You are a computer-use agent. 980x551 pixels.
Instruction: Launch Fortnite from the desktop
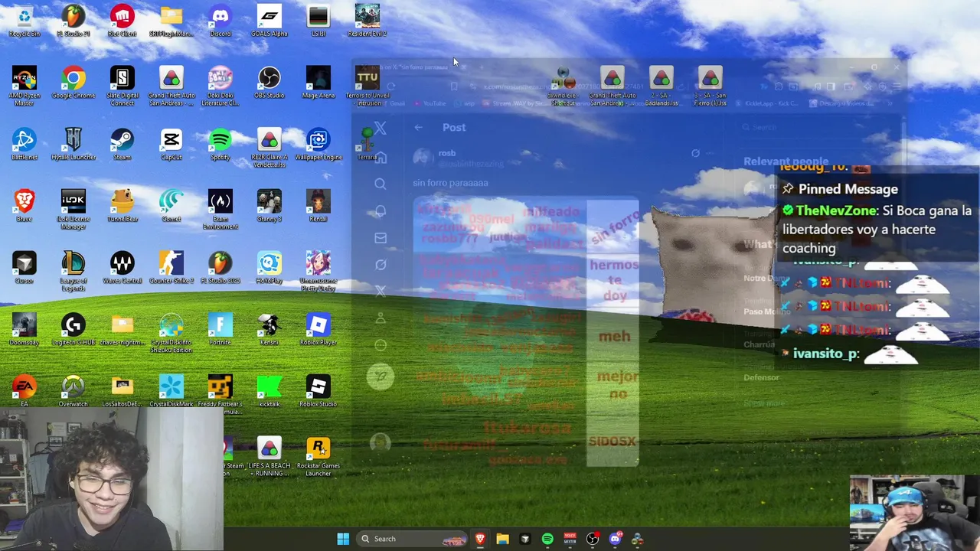[x=220, y=330]
